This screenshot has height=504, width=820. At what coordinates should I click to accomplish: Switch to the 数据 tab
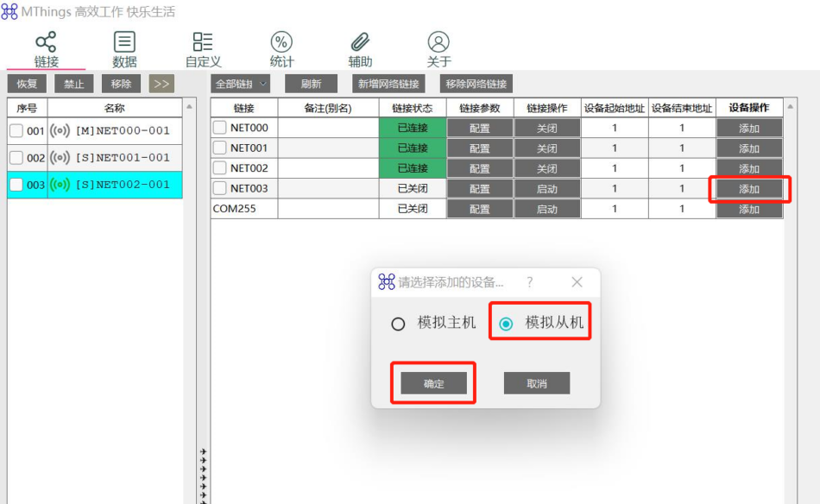tap(124, 50)
